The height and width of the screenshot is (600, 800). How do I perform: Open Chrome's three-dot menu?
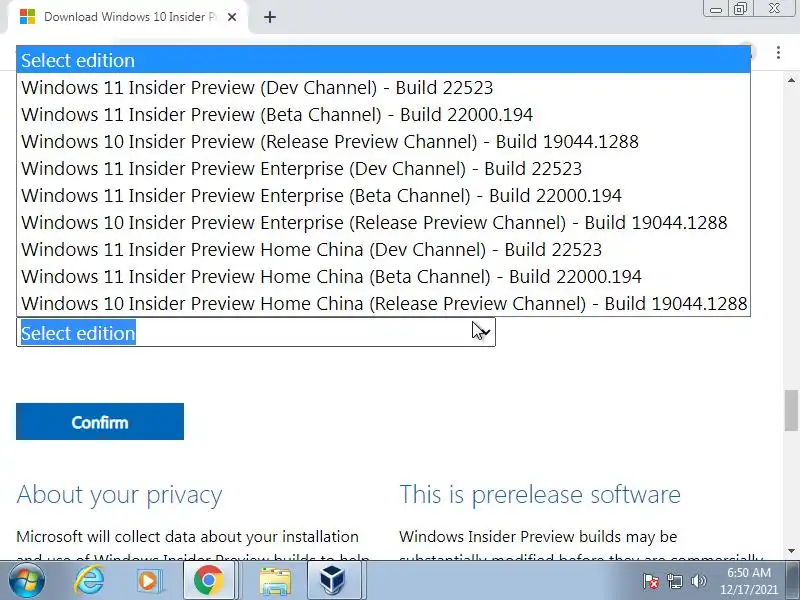tap(778, 52)
